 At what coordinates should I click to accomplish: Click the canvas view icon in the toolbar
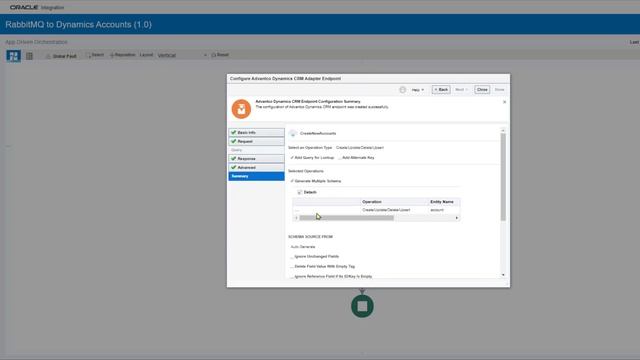[x=13, y=56]
